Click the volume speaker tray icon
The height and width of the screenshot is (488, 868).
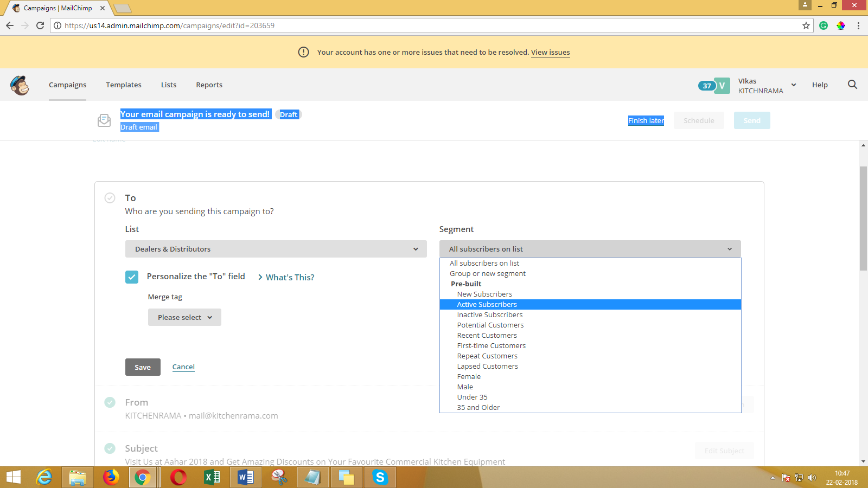pyautogui.click(x=812, y=478)
